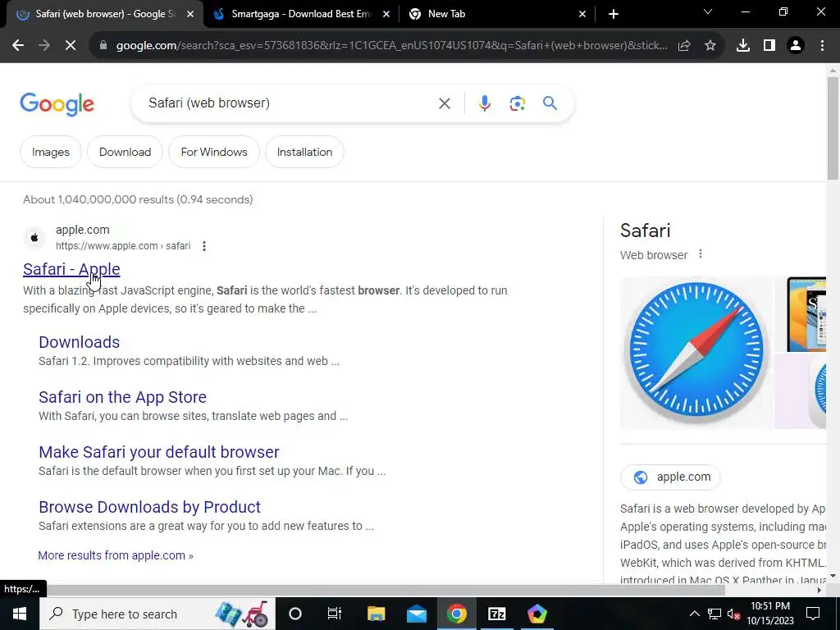View site info via the lock icon
The width and height of the screenshot is (840, 630).
103,46
